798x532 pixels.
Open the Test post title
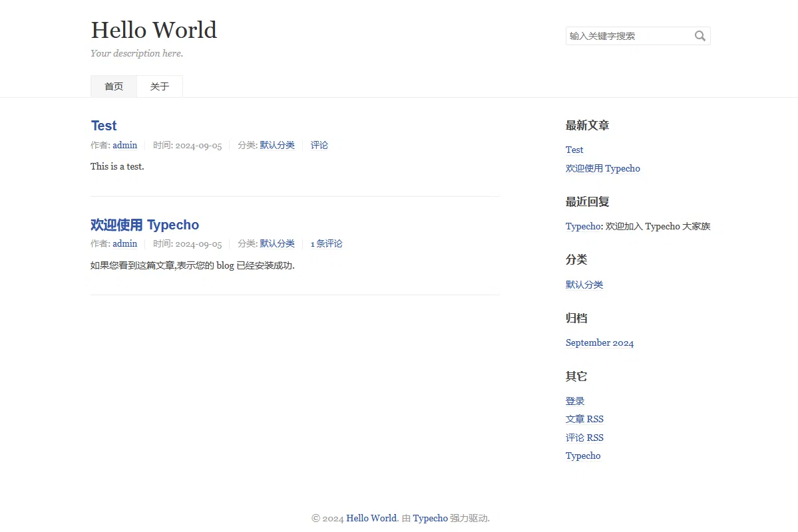[x=104, y=126]
